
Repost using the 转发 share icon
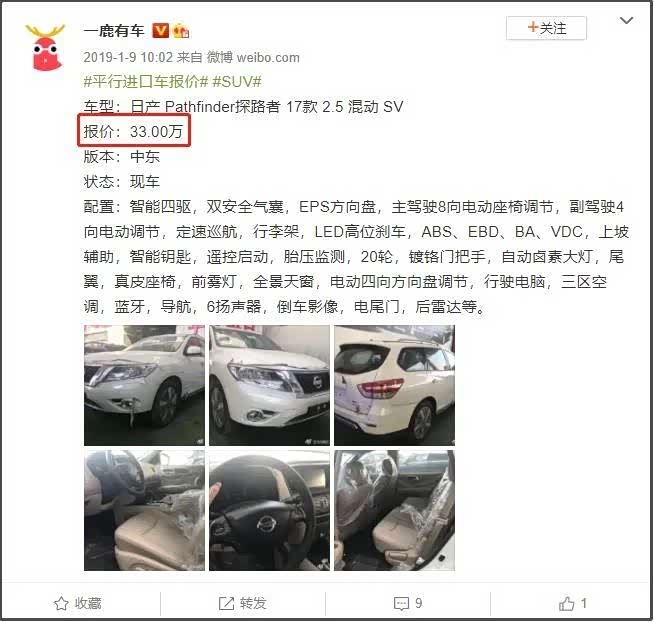pyautogui.click(x=242, y=603)
